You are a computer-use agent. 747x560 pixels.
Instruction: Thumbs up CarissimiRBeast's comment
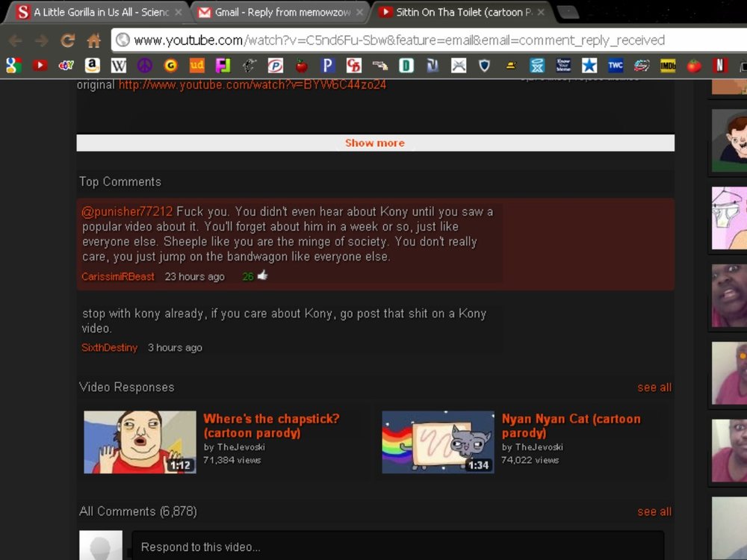pyautogui.click(x=262, y=276)
